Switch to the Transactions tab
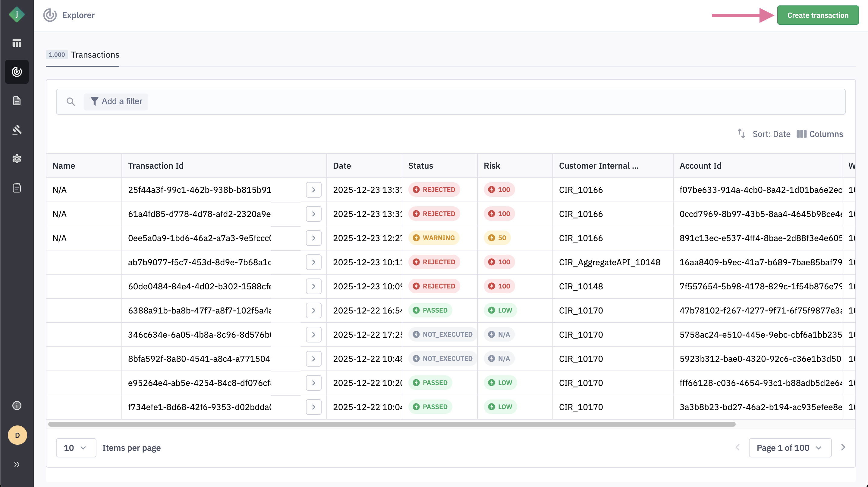Screen dimensions: 868x487 [x=95, y=55]
